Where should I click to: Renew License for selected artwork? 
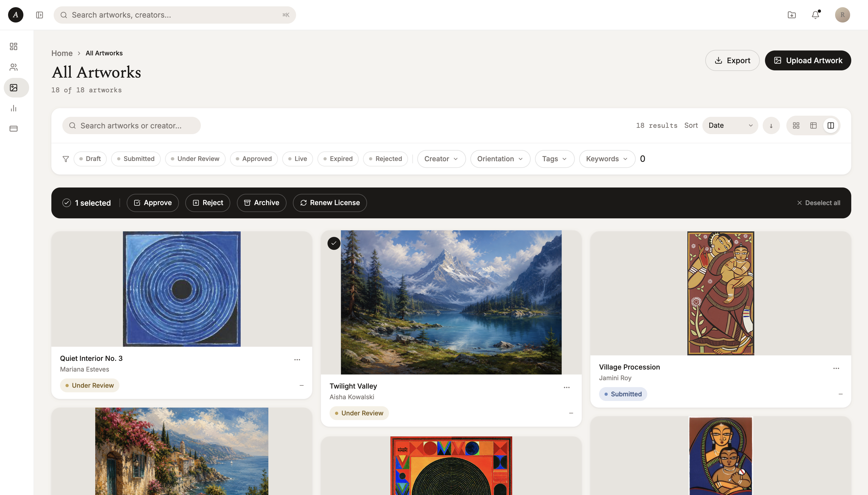point(330,203)
